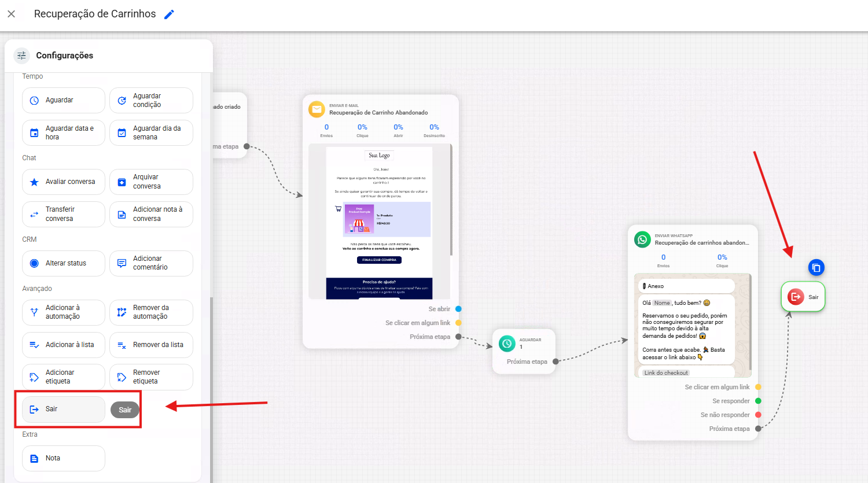Add a Transferir conversa step
The width and height of the screenshot is (868, 483).
64,214
